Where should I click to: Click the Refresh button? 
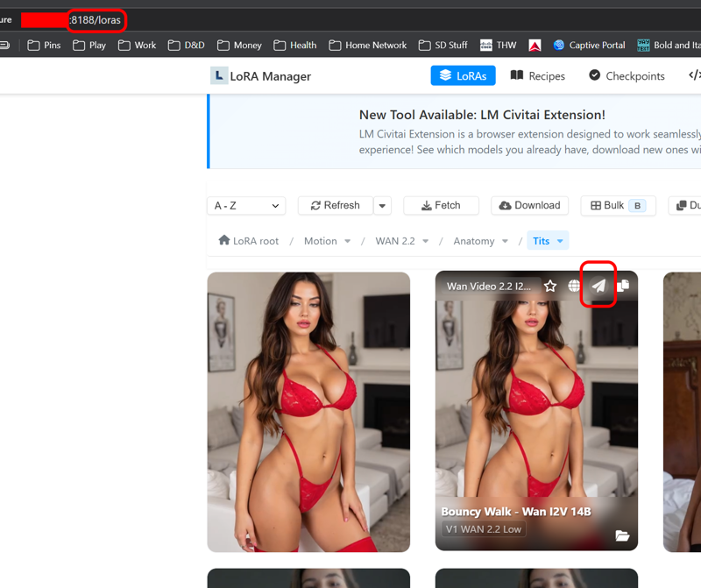point(336,206)
